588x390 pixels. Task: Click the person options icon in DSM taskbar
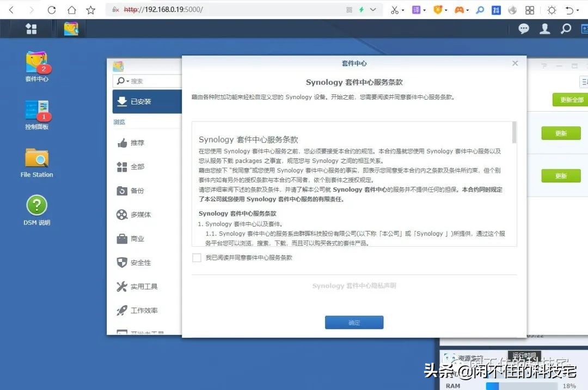coord(545,29)
